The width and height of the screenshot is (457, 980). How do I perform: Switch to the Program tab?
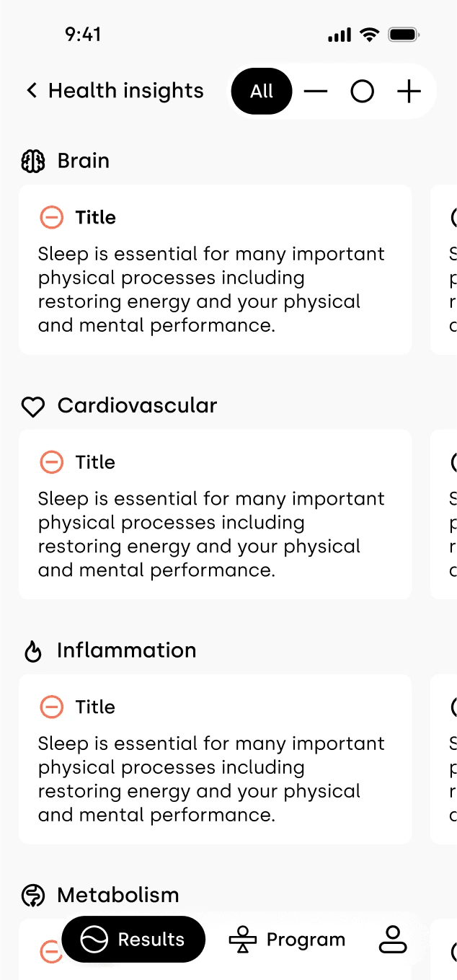coord(287,940)
